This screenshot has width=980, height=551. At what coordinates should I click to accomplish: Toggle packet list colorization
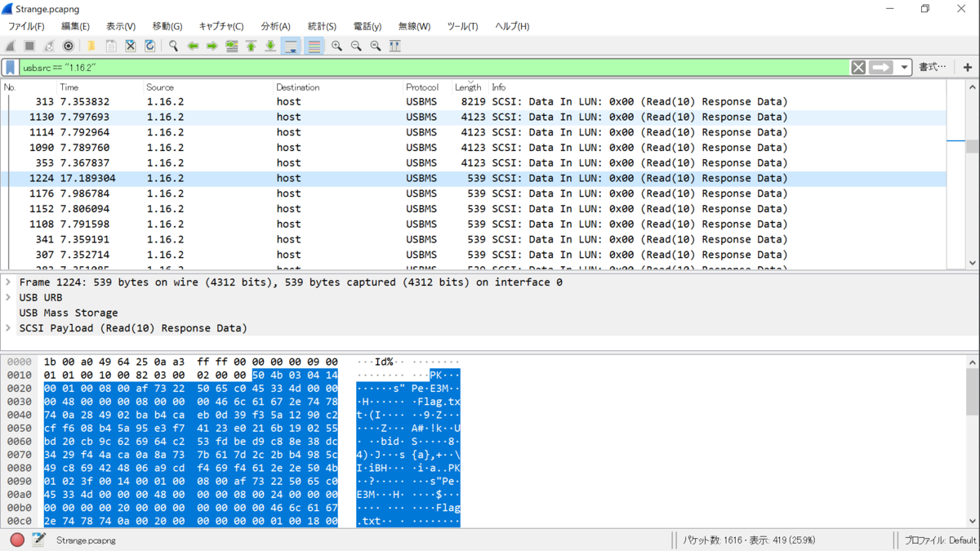tap(314, 47)
